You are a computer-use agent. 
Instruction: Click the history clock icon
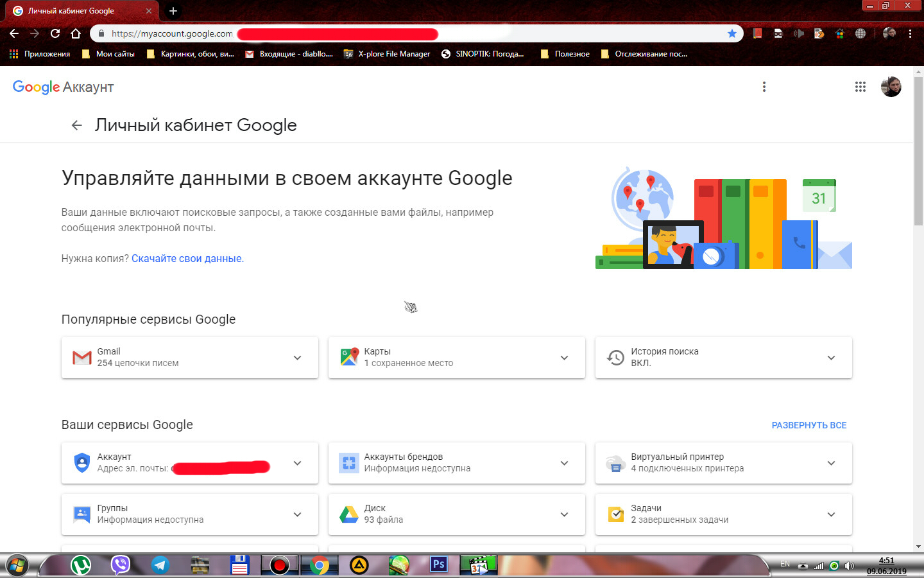(x=615, y=358)
